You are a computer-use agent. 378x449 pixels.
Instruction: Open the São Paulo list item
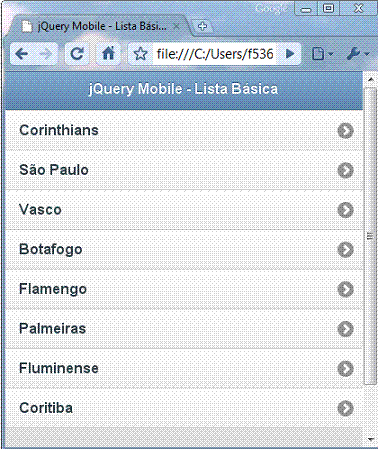184,170
